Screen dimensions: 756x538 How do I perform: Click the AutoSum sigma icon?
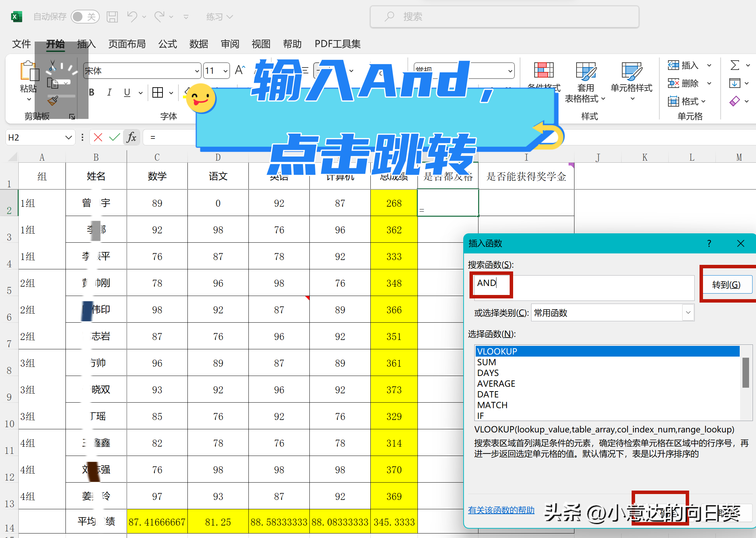click(735, 65)
